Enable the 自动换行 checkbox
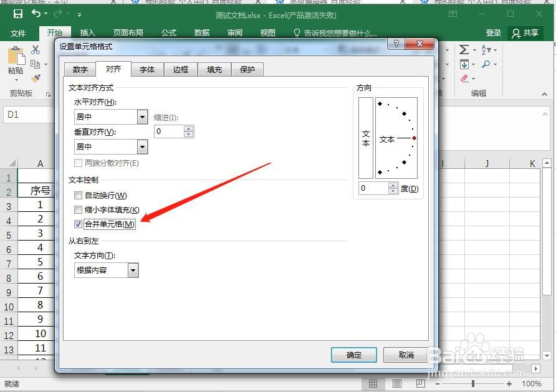This screenshot has width=556, height=392. click(78, 195)
